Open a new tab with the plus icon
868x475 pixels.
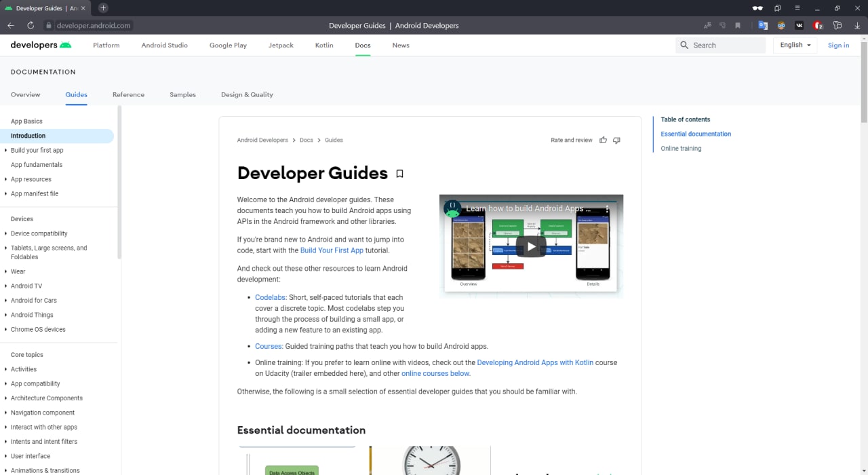(103, 8)
